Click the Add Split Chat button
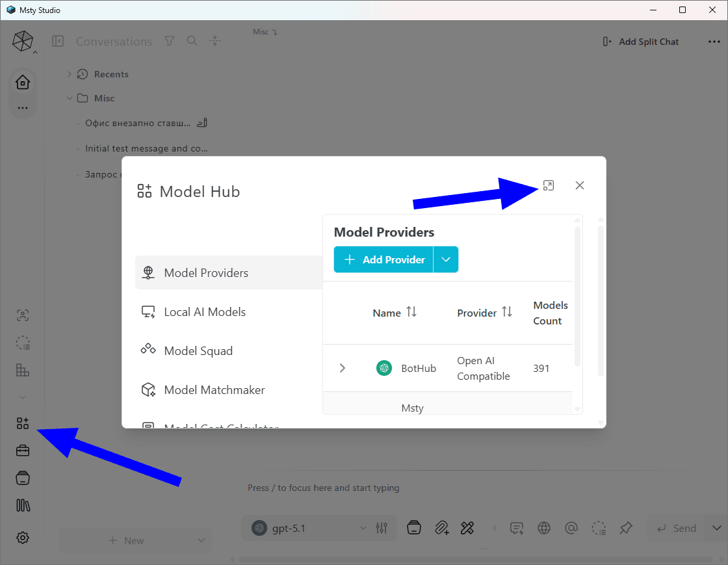Screen dimensions: 728x565 click(640, 42)
